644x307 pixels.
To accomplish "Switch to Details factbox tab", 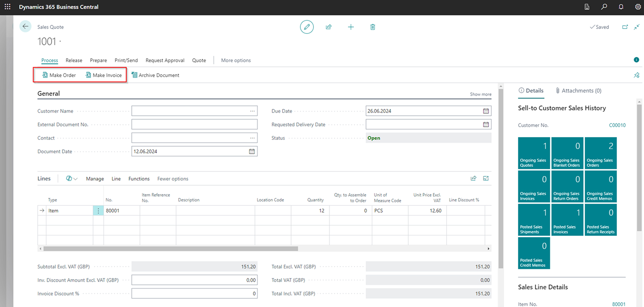I will tap(531, 90).
